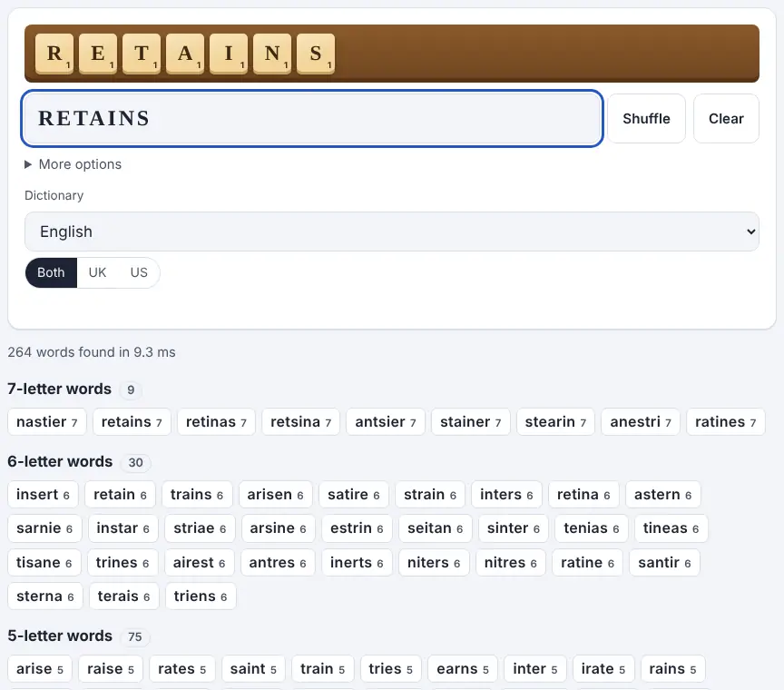Screen dimensions: 784x690
Task: Select the UK dictionary variant
Action: click(x=97, y=272)
